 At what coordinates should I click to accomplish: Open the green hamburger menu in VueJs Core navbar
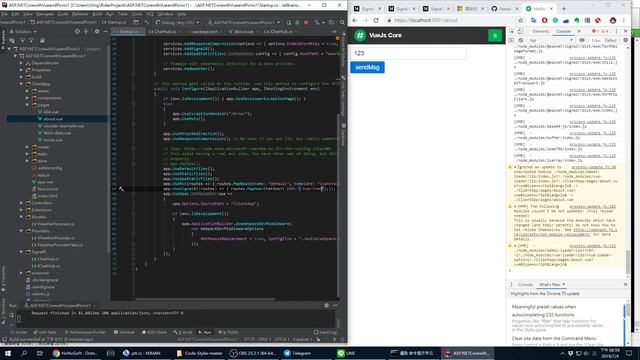pyautogui.click(x=495, y=36)
